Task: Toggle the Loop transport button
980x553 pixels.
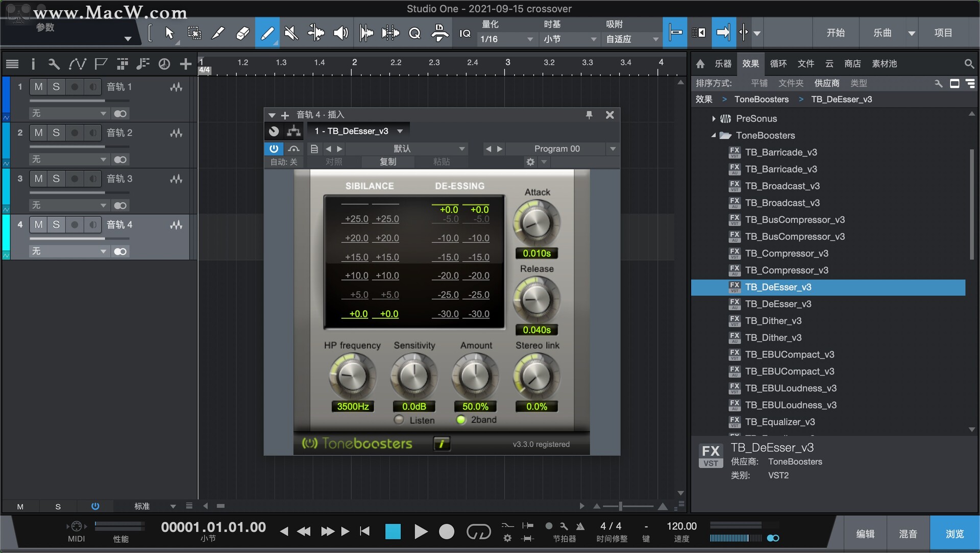Action: click(478, 532)
